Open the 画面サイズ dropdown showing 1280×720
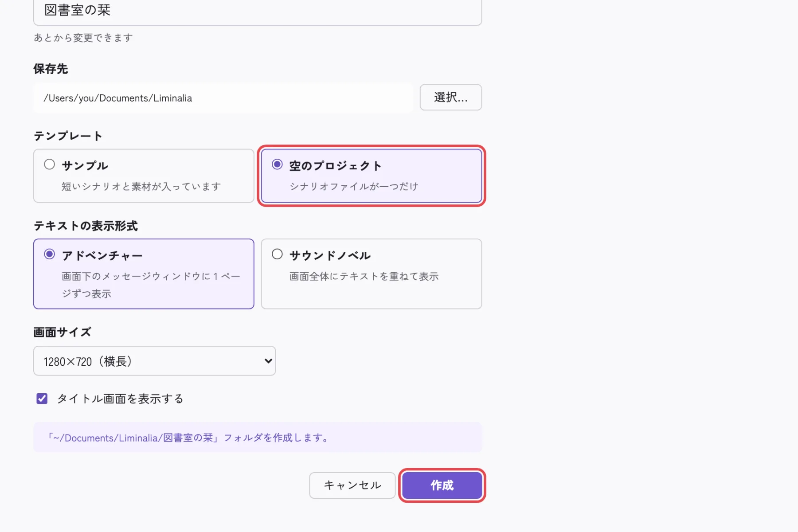The height and width of the screenshot is (532, 798). tap(154, 361)
